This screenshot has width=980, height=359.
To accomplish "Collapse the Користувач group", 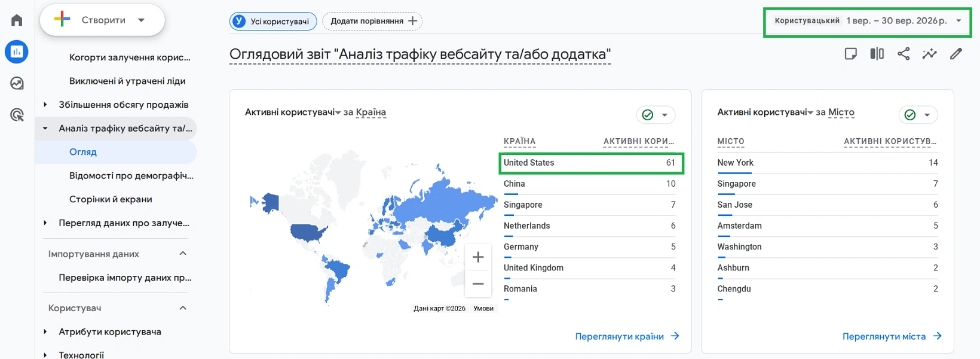I will (x=183, y=308).
